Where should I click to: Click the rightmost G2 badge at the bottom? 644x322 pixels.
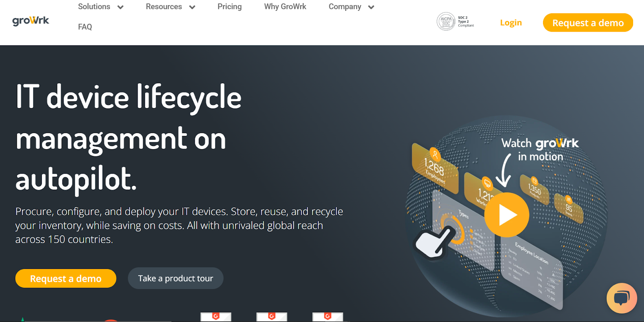click(328, 317)
